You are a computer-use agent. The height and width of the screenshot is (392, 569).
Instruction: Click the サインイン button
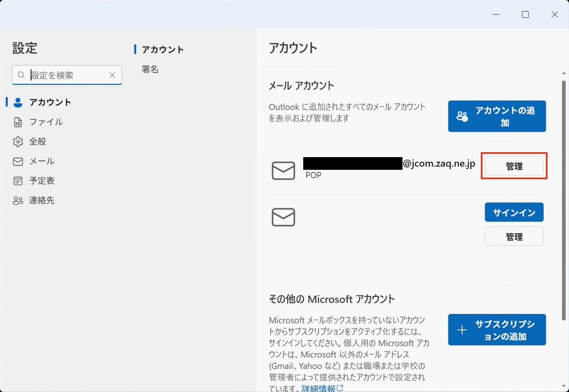(514, 212)
